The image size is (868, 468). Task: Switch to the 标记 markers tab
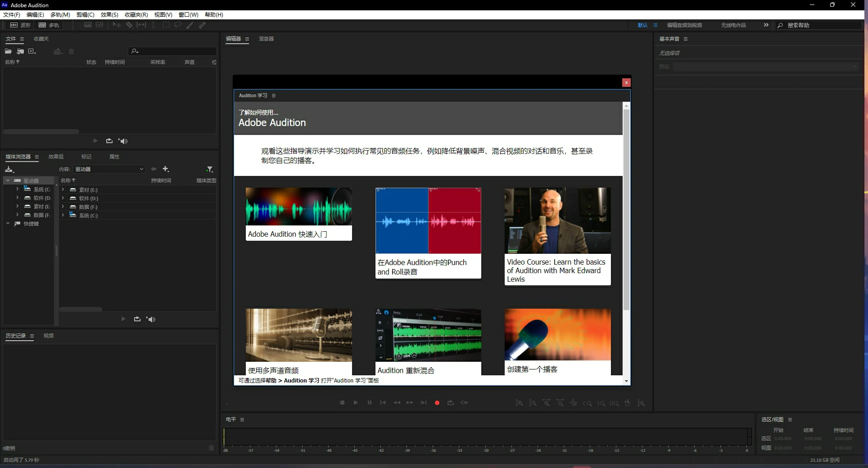pyautogui.click(x=86, y=157)
